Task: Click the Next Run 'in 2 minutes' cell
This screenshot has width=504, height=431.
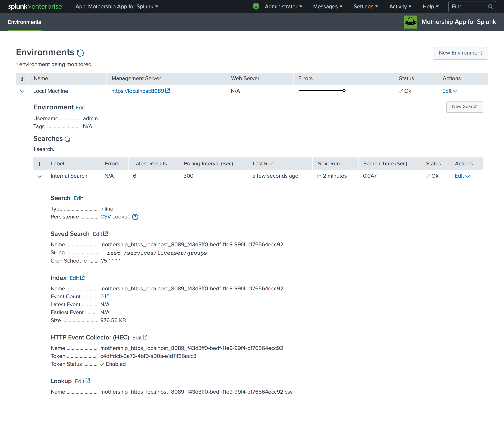Action: 332,176
